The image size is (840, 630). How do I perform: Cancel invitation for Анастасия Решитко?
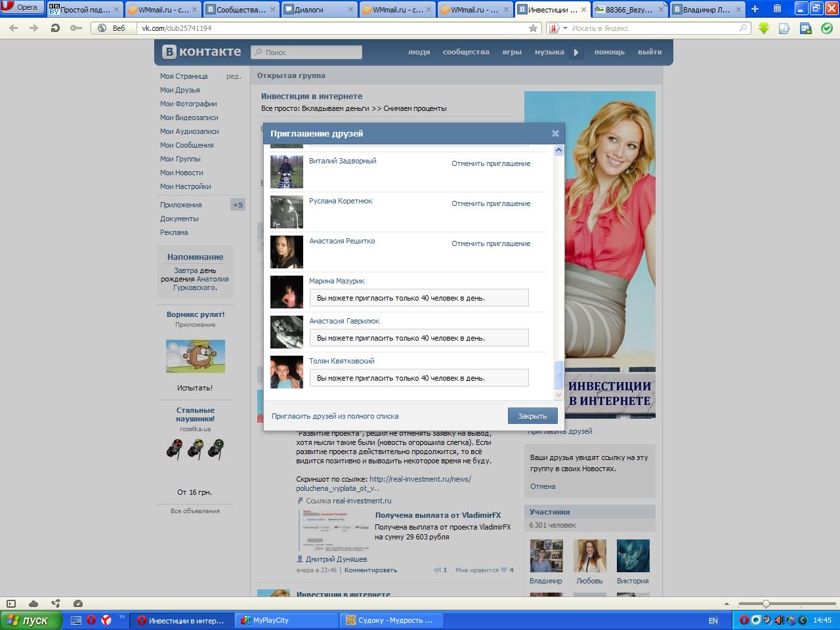coord(491,243)
